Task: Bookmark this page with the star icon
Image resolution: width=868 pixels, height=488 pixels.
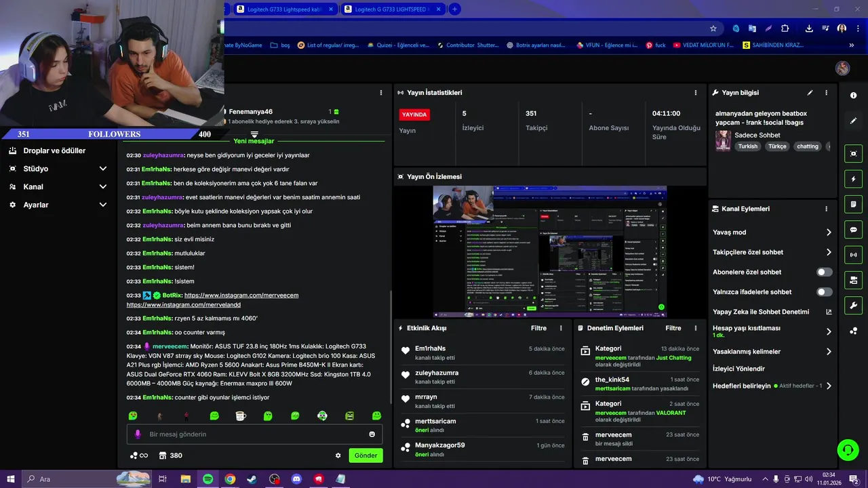Action: (713, 28)
